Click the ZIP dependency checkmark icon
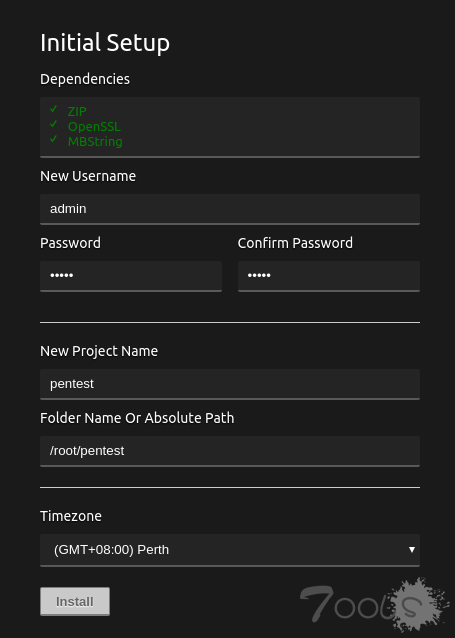Viewport: 455px width, 638px height. (53, 109)
